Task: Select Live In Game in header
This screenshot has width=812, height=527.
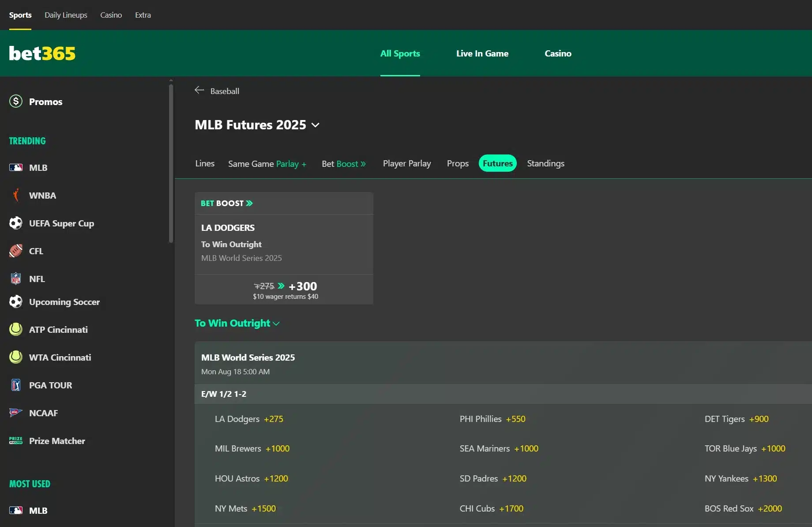Action: point(482,53)
